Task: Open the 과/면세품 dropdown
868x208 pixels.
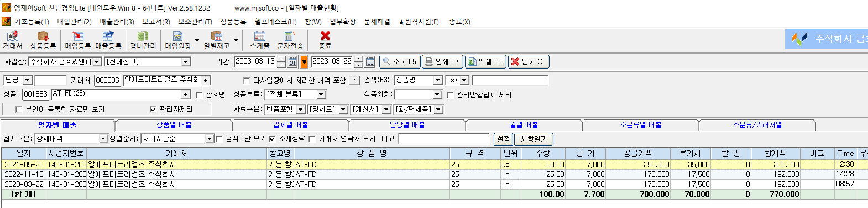Action: tap(438, 110)
